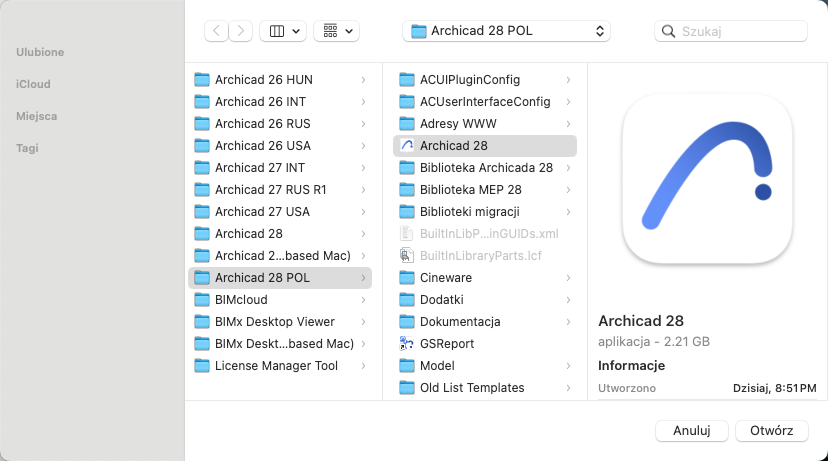
Task: Select the ACUIPluginConfig folder icon
Action: pyautogui.click(x=407, y=80)
